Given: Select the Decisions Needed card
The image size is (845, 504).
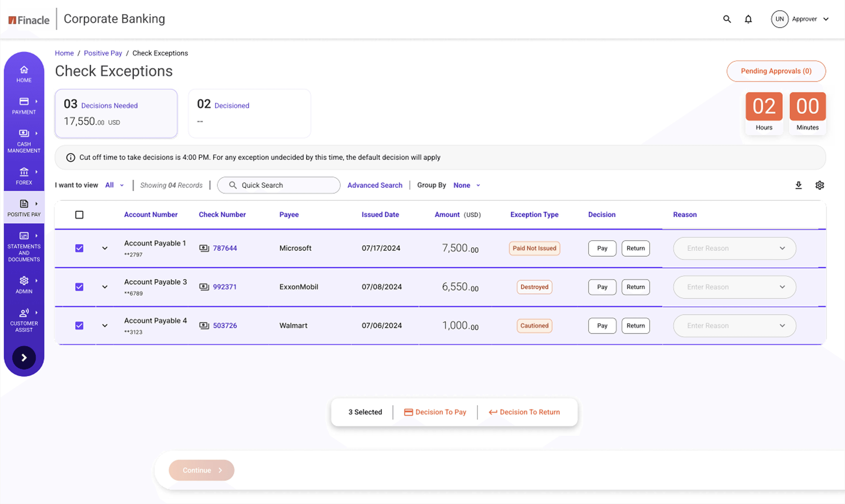Looking at the screenshot, I should 116,113.
